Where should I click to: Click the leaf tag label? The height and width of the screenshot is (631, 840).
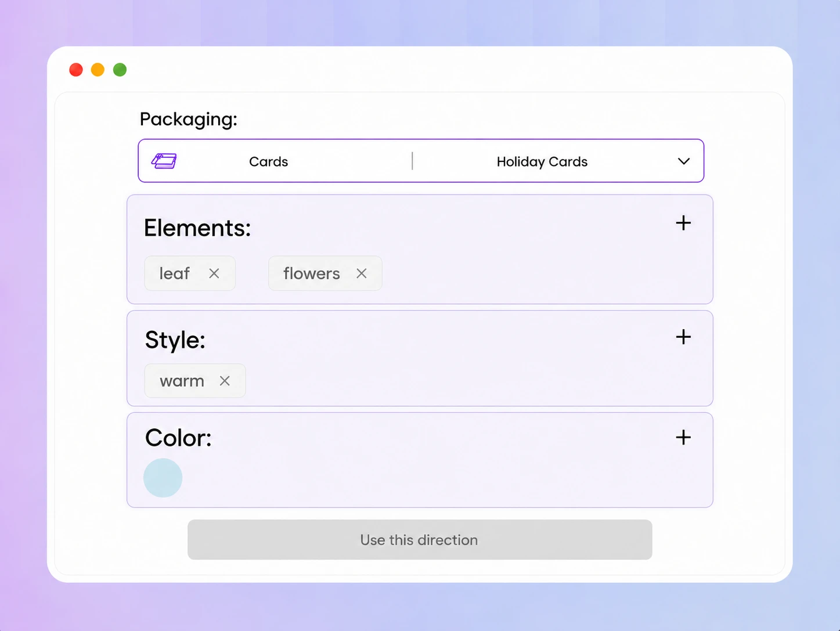coord(174,273)
